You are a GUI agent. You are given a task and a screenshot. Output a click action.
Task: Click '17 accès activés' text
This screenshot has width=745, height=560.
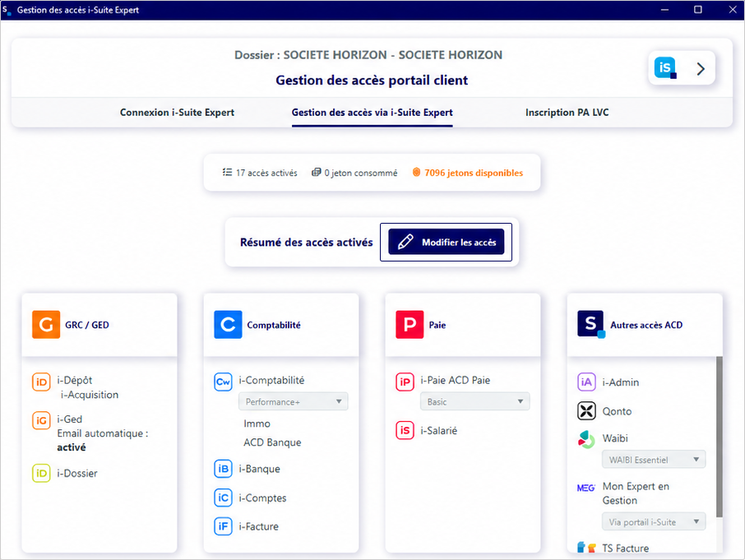pos(266,173)
